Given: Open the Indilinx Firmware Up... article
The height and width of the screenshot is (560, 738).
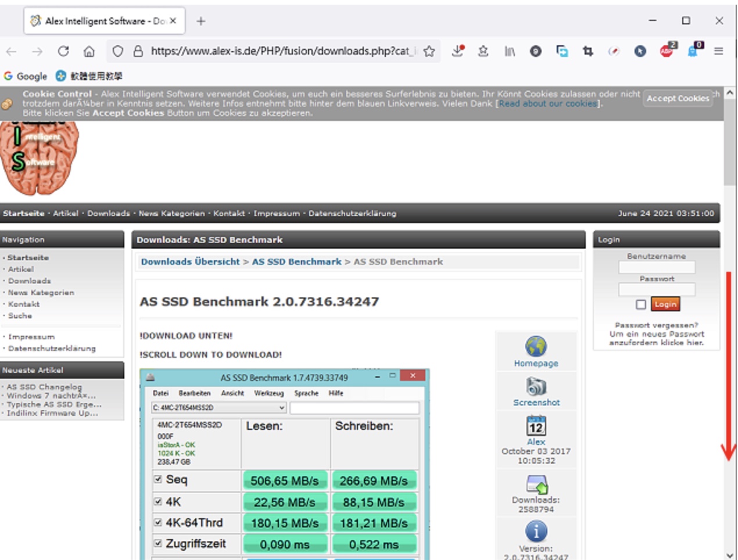Looking at the screenshot, I should coord(52,412).
